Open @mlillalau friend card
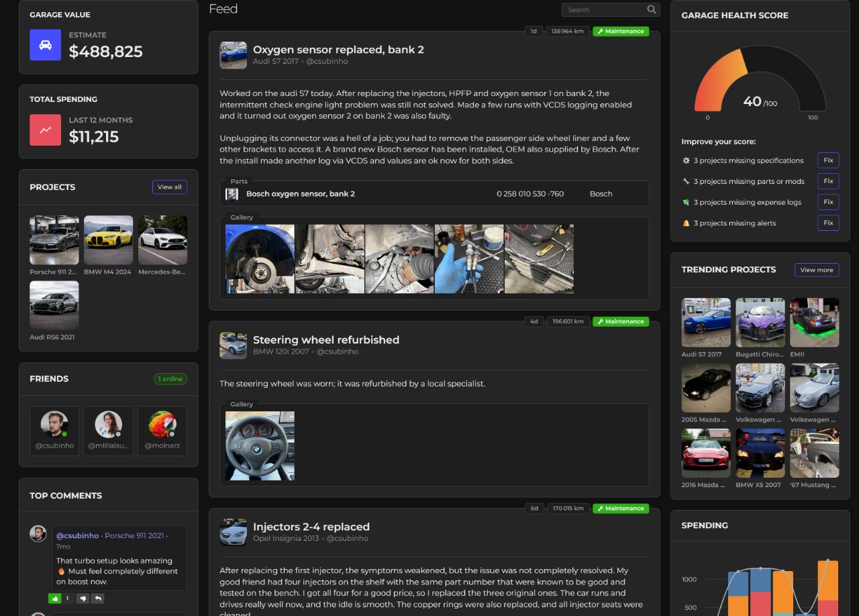The width and height of the screenshot is (859, 616). coord(109,431)
